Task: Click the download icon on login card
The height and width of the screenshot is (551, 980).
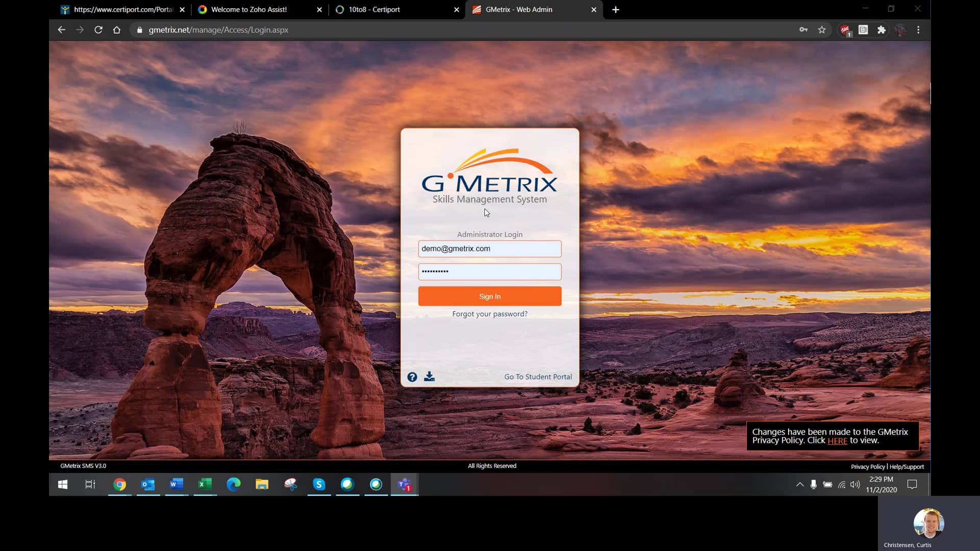Action: click(429, 377)
